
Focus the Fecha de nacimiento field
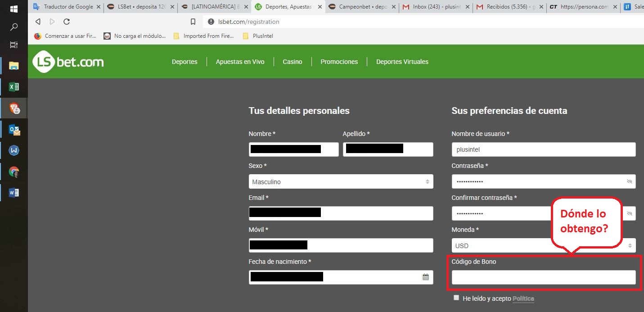pos(341,277)
